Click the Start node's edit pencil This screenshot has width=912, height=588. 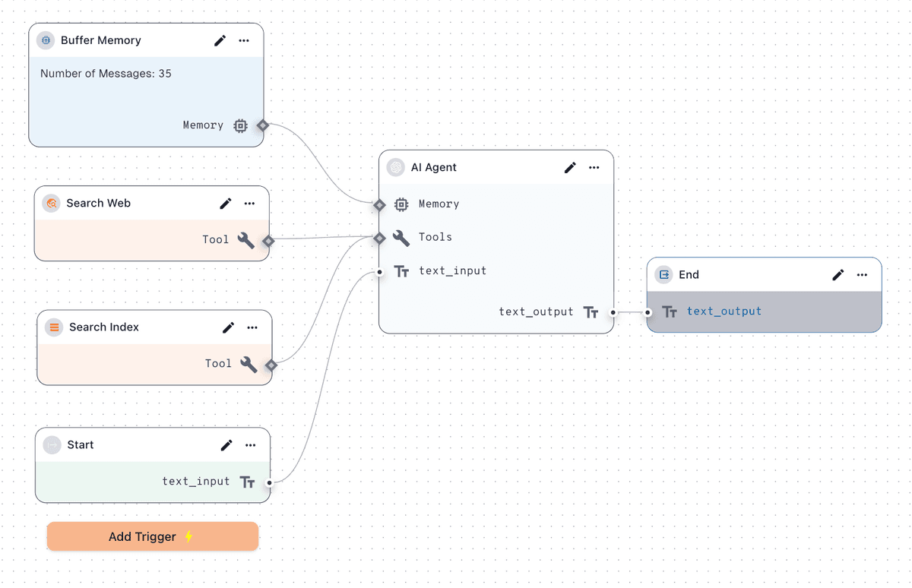226,445
